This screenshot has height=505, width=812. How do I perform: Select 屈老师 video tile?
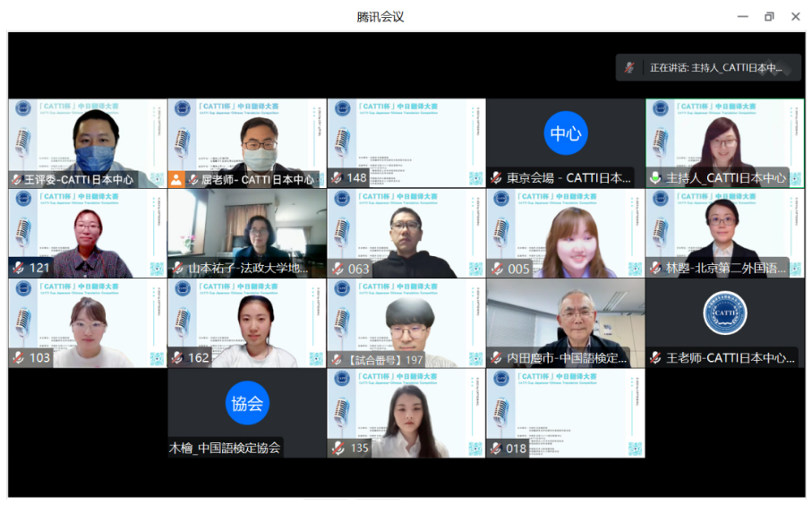pos(247,143)
